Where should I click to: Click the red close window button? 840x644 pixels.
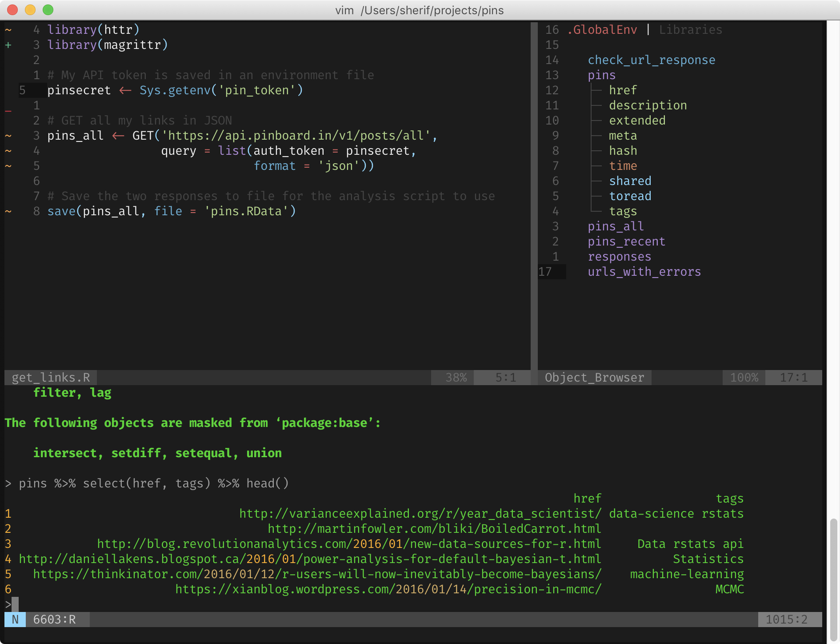12,10
